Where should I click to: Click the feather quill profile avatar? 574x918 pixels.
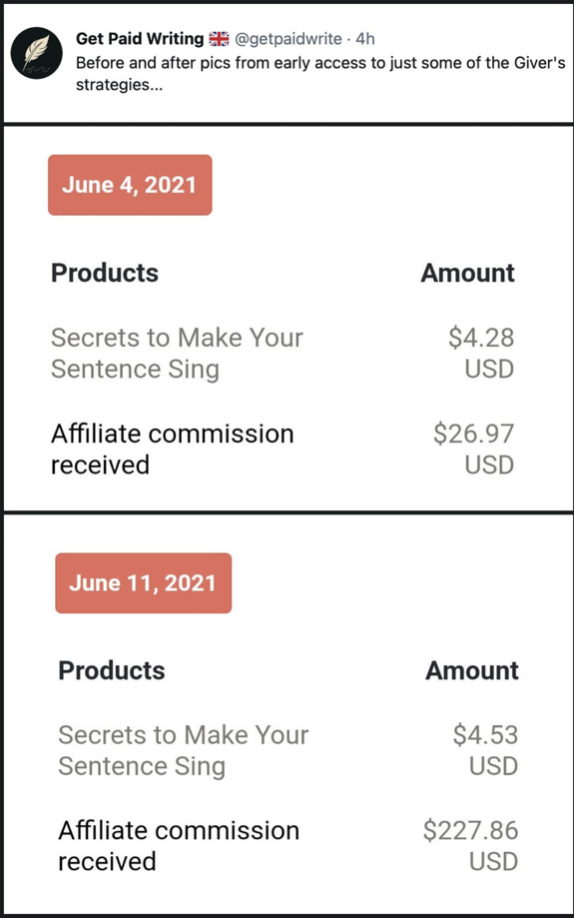point(37,53)
